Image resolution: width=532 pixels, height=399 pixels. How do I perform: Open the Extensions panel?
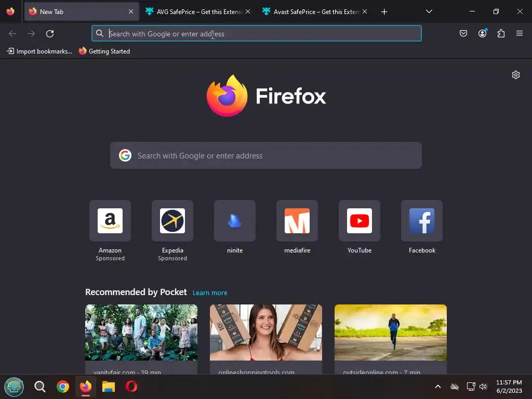point(501,33)
